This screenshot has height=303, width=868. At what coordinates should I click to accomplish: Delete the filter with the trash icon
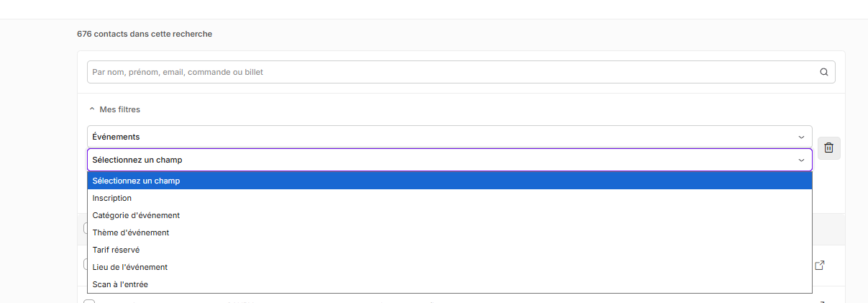click(828, 148)
